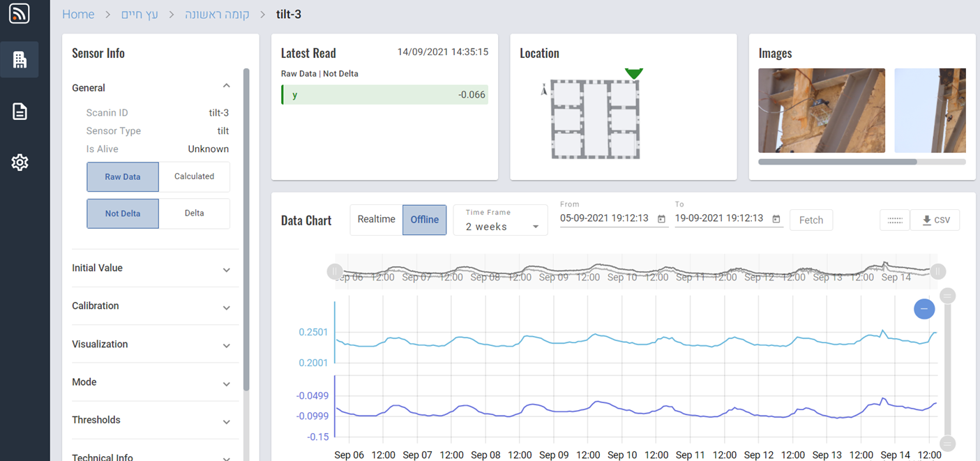The image size is (980, 461).
Task: Click the Sensor Info panel scrollbar
Action: (246, 229)
